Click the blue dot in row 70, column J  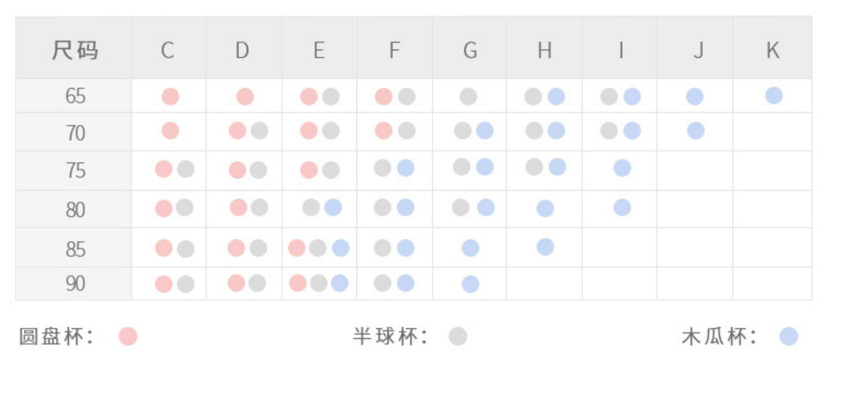point(696,131)
